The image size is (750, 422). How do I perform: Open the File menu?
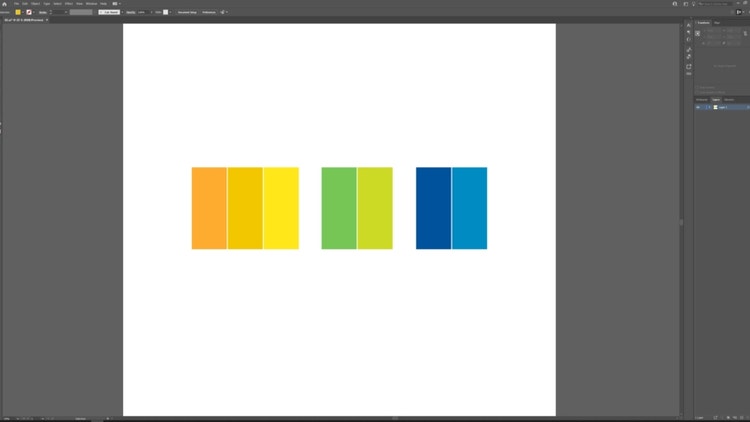(16, 4)
